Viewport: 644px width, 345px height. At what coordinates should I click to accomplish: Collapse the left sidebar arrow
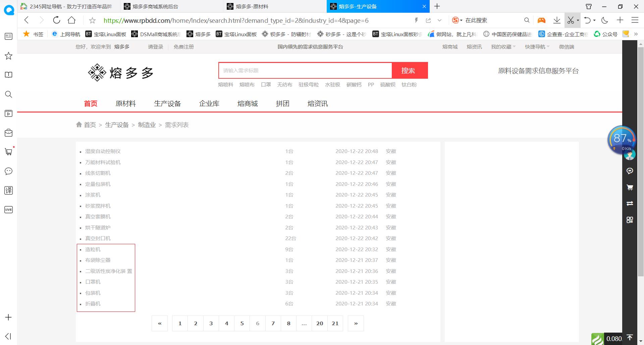coord(8,336)
